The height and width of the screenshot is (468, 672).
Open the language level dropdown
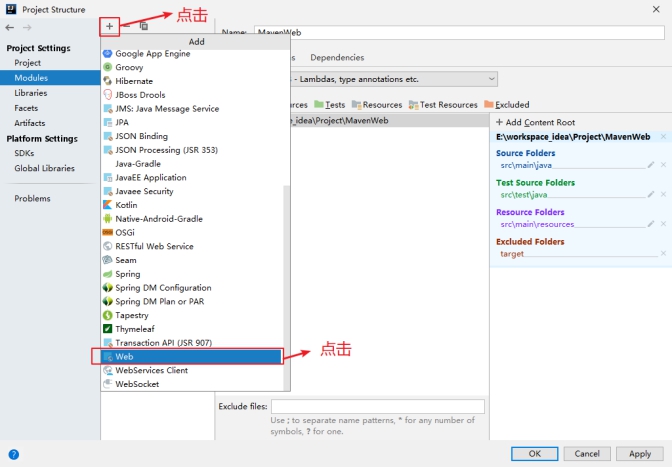point(394,79)
